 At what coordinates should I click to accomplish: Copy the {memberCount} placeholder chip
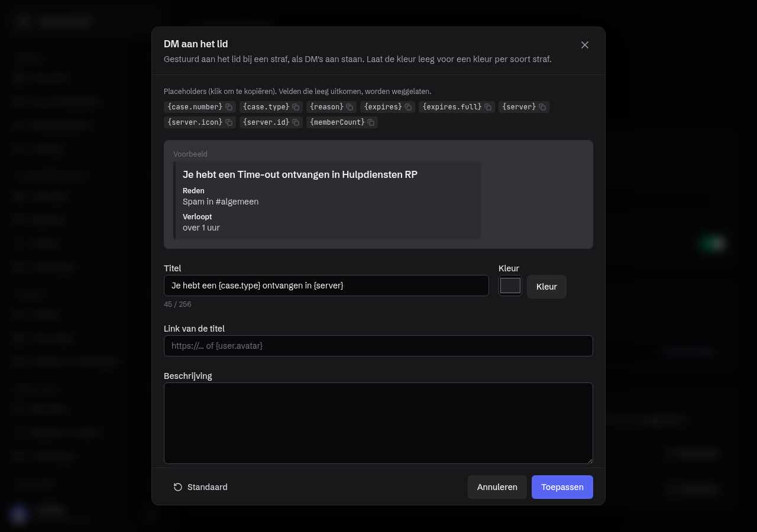(342, 122)
